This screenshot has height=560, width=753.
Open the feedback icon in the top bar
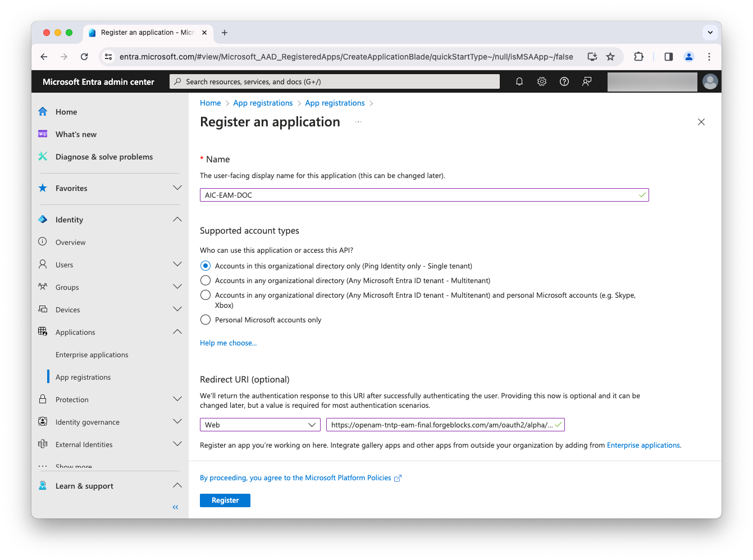click(x=586, y=81)
